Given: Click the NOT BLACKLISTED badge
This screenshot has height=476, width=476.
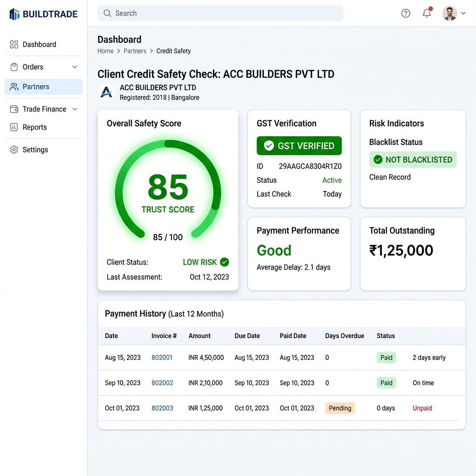Looking at the screenshot, I should 413,160.
